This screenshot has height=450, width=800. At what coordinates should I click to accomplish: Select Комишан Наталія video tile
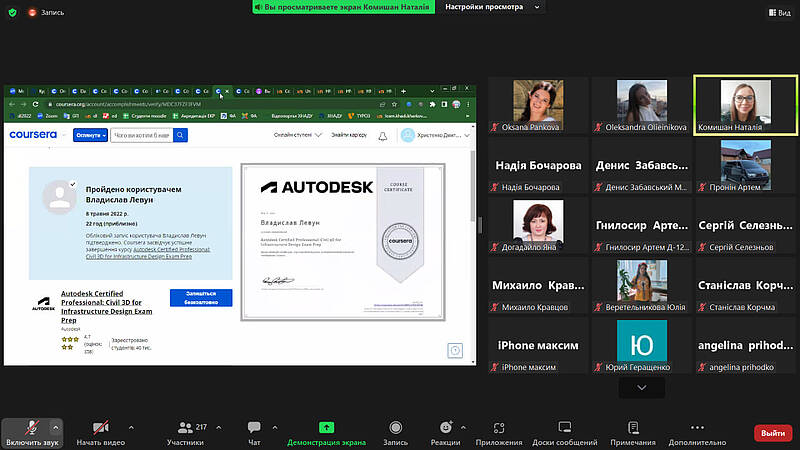745,105
